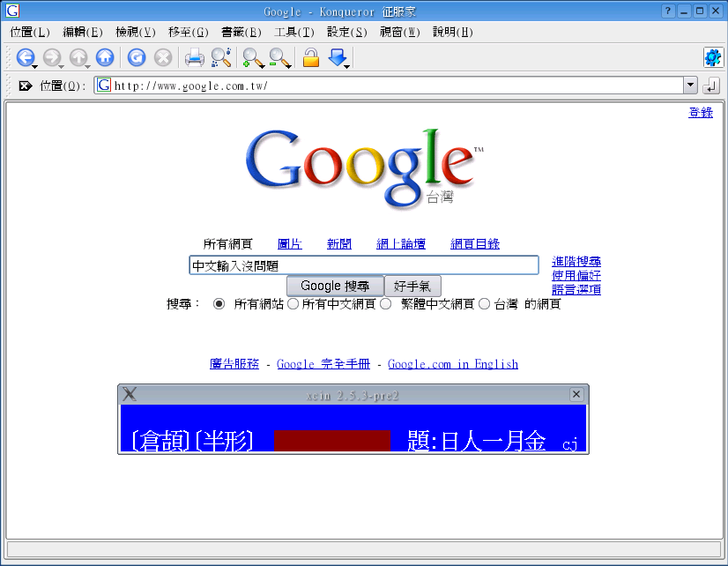Click the Google search text field
The width and height of the screenshot is (728, 566).
point(363,265)
